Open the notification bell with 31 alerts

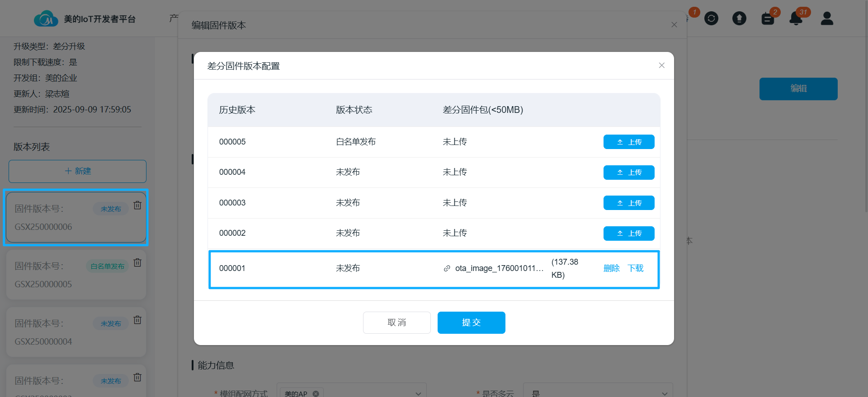pos(796,19)
